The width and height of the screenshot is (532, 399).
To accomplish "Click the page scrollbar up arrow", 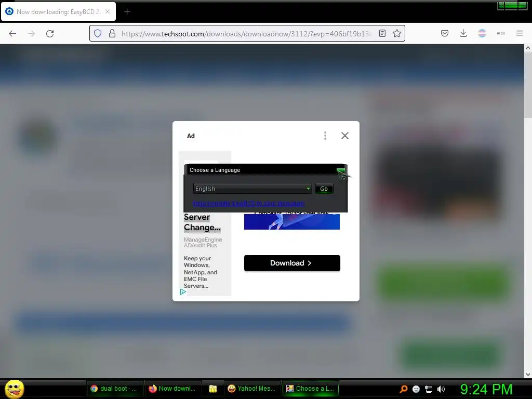I will coord(528,48).
